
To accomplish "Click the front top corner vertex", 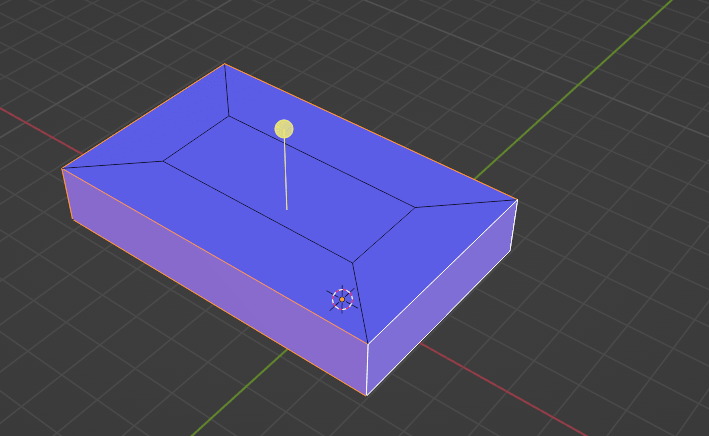I will [367, 344].
